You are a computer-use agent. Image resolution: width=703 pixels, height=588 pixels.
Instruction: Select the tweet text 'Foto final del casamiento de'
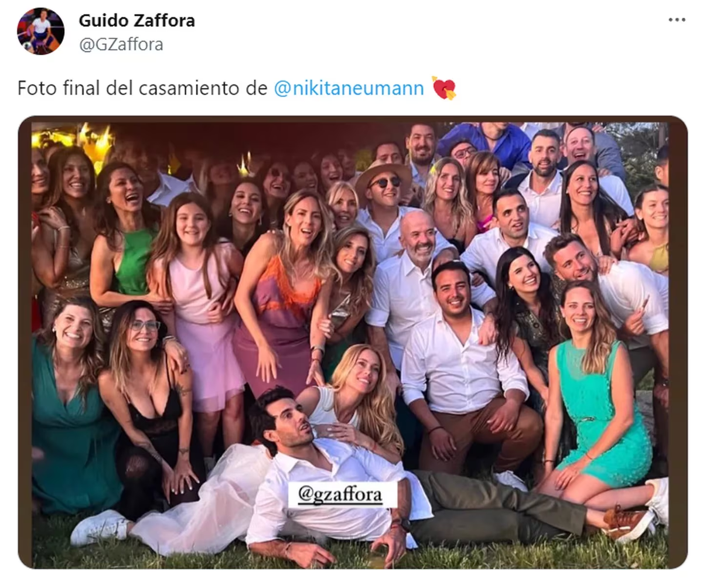pos(143,88)
